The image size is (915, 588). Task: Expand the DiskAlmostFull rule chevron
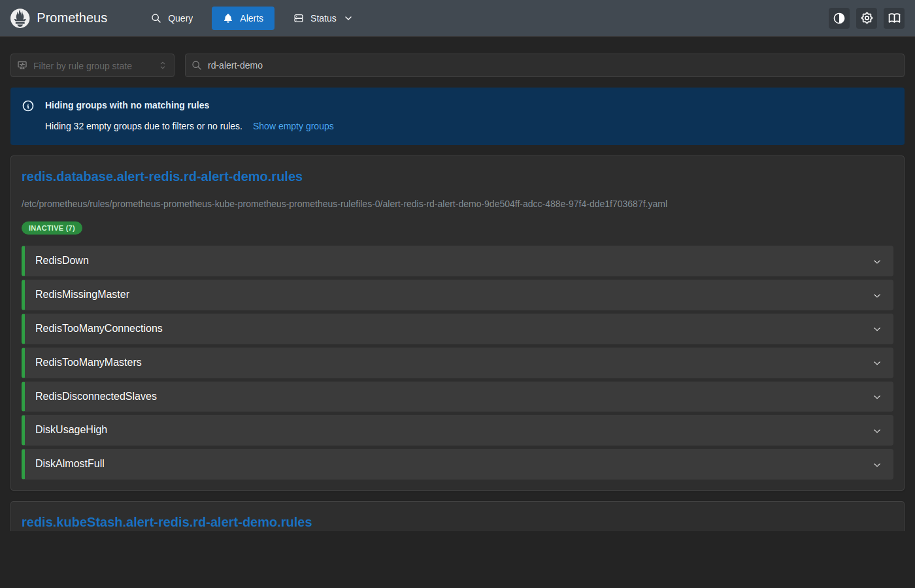[877, 465]
